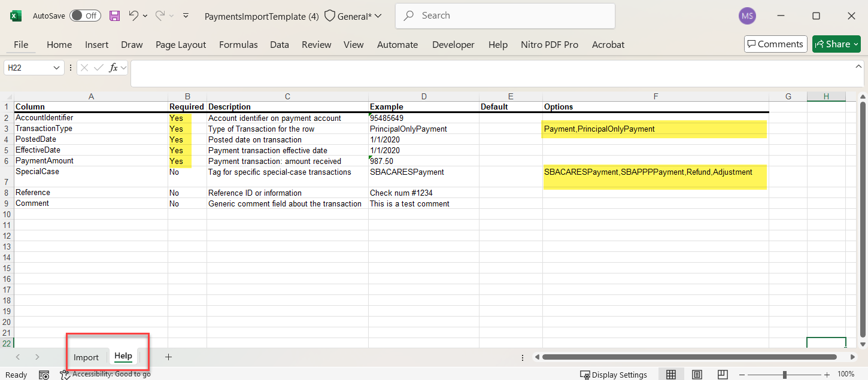Click inside the formula bar input
This screenshot has height=380, width=868.
491,74
